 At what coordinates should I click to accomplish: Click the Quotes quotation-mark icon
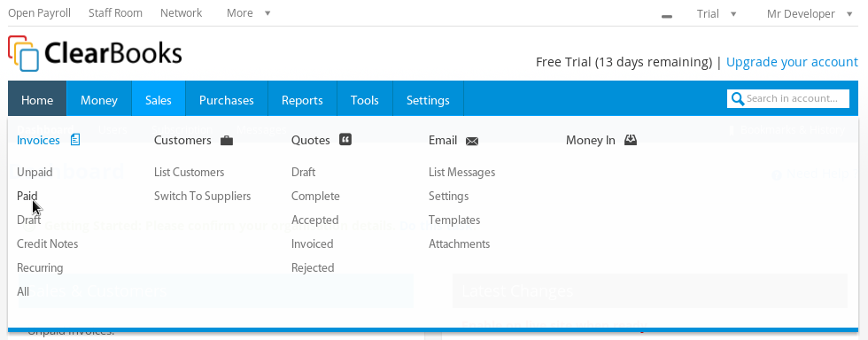(x=345, y=140)
